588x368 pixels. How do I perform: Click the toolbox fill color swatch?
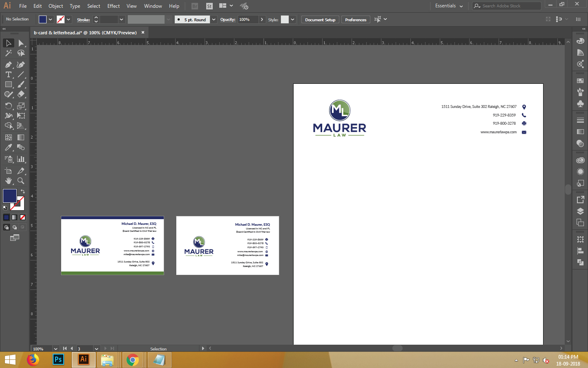pos(9,195)
